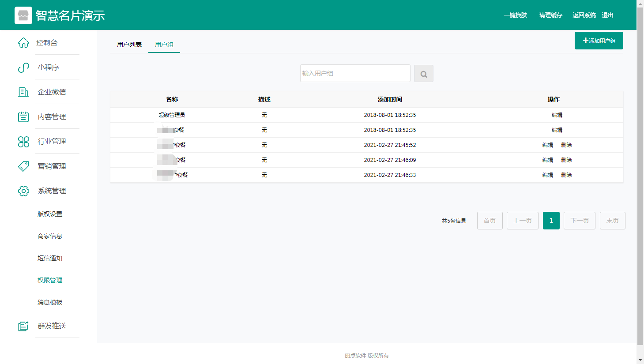Click the clover icon beside 行业管理
The image size is (644, 364).
point(23,142)
